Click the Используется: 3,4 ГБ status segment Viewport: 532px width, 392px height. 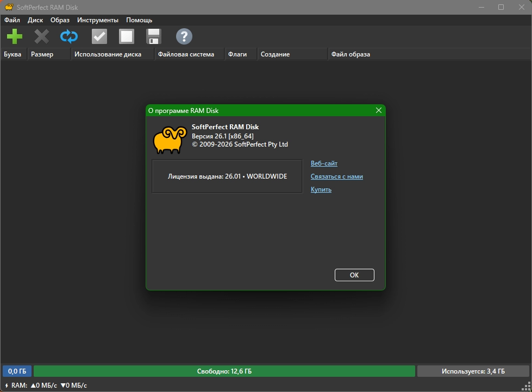pyautogui.click(x=473, y=371)
